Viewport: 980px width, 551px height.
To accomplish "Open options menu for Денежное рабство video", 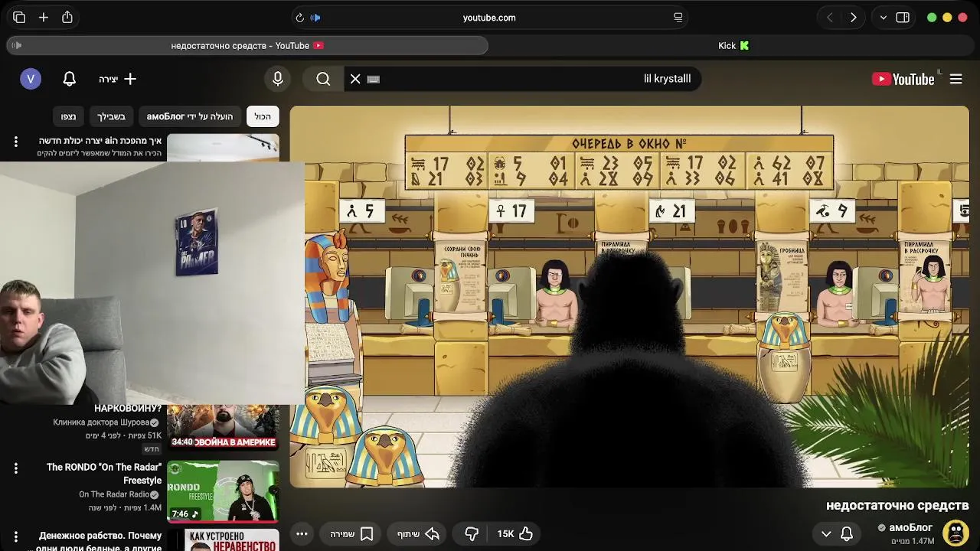I will point(15,536).
